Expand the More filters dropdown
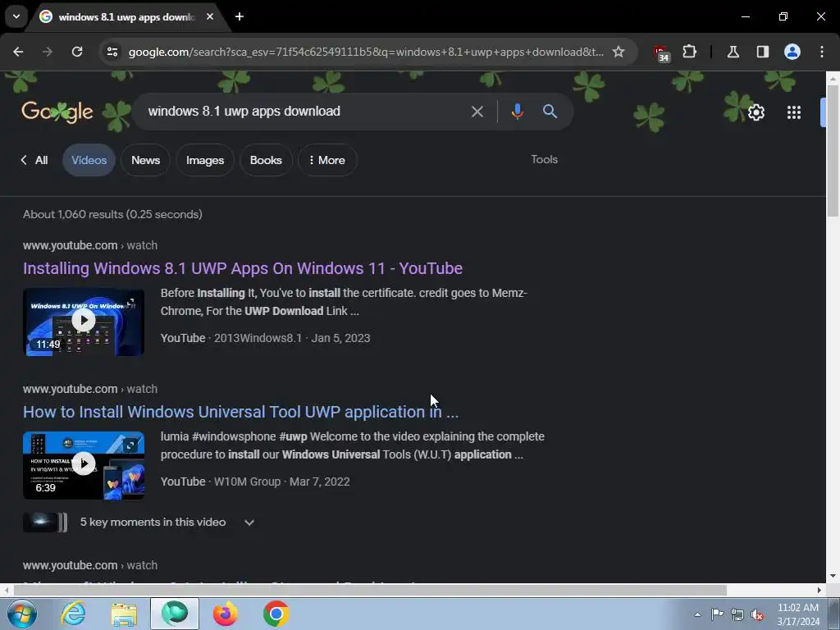Image resolution: width=840 pixels, height=630 pixels. click(327, 160)
